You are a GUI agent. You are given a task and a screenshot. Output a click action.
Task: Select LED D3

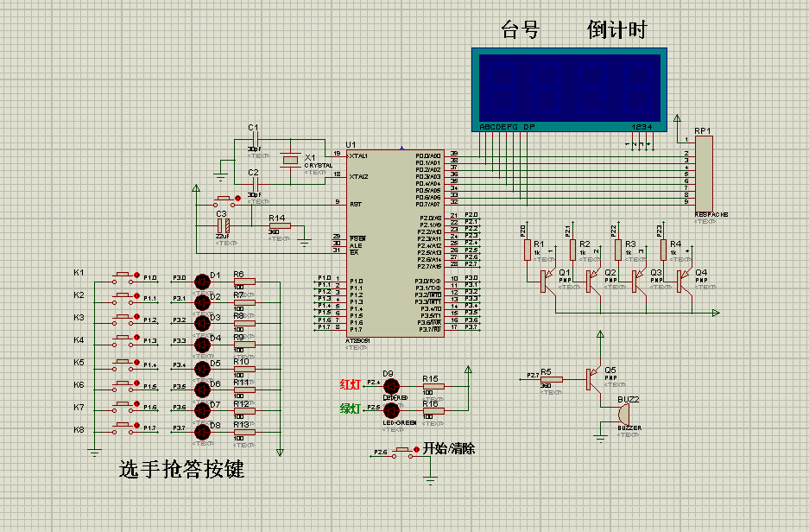(x=202, y=324)
